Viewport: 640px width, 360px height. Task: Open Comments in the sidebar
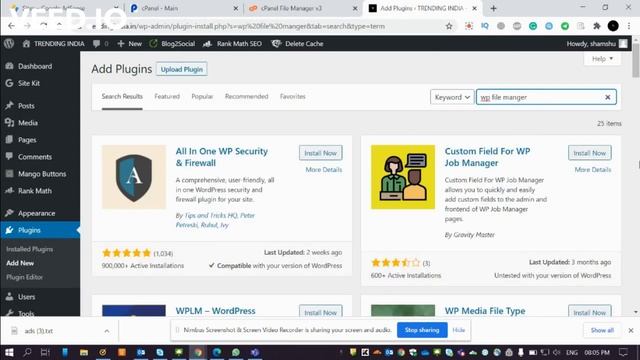click(x=34, y=157)
